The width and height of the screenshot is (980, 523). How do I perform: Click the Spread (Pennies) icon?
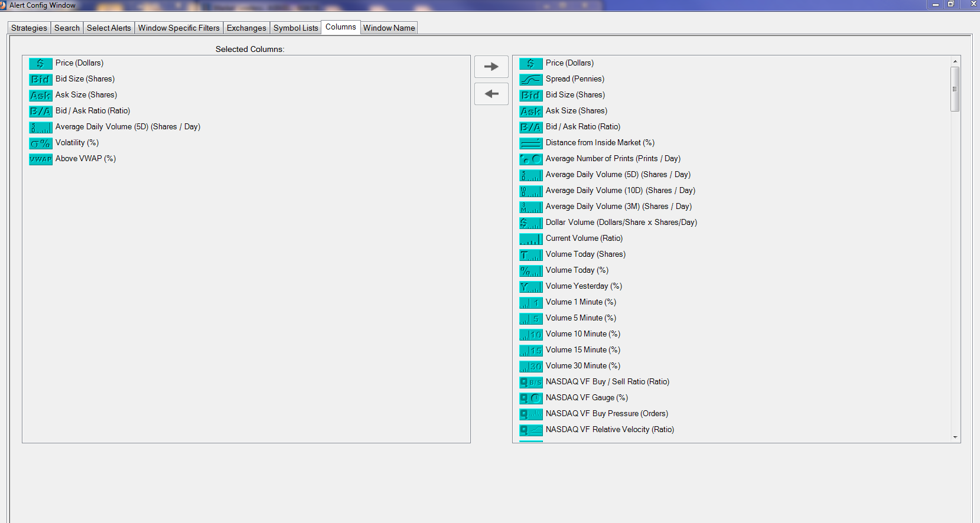531,79
